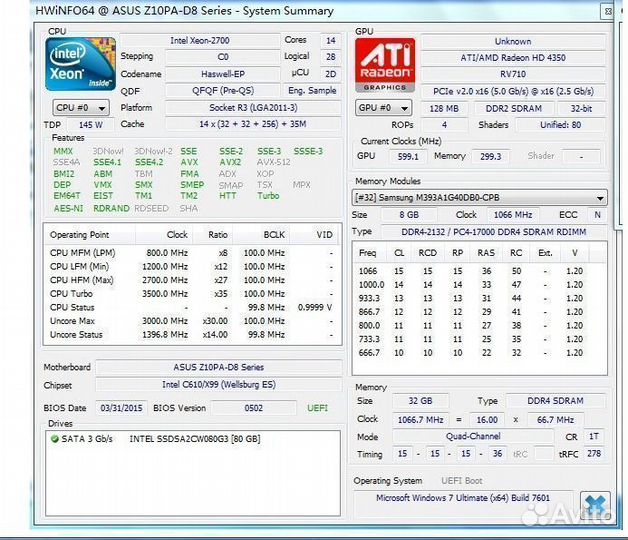Click the green SATA drive status icon
628x540 pixels.
tap(54, 439)
